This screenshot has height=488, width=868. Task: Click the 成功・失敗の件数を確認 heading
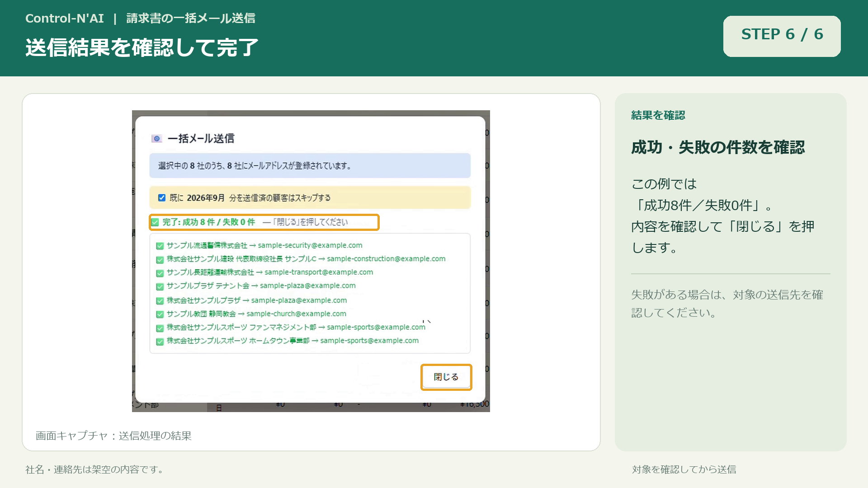tap(718, 147)
